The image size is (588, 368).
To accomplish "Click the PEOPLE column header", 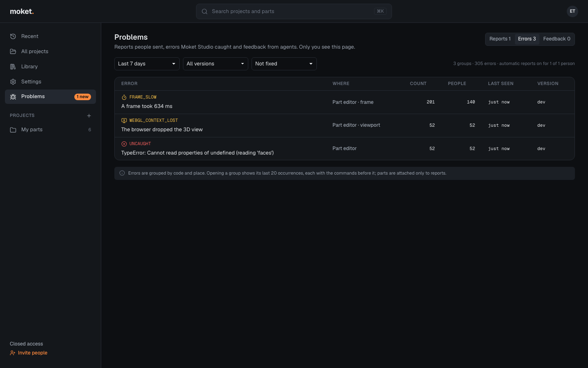I will (x=457, y=83).
